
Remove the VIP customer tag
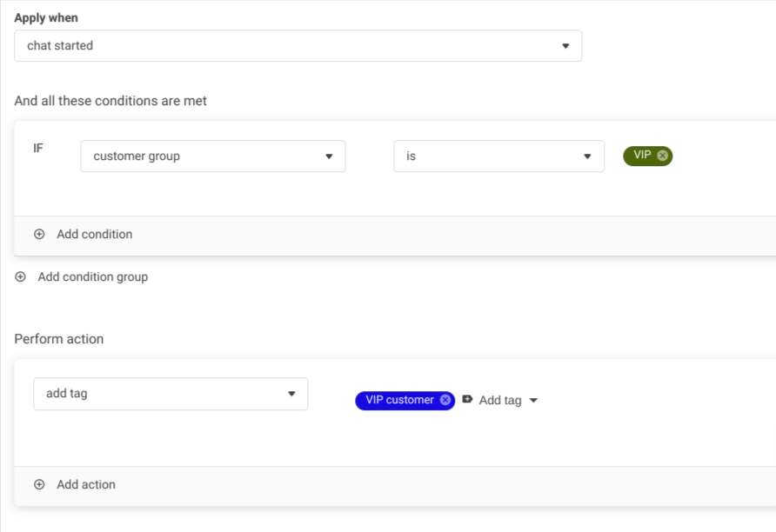pyautogui.click(x=445, y=400)
